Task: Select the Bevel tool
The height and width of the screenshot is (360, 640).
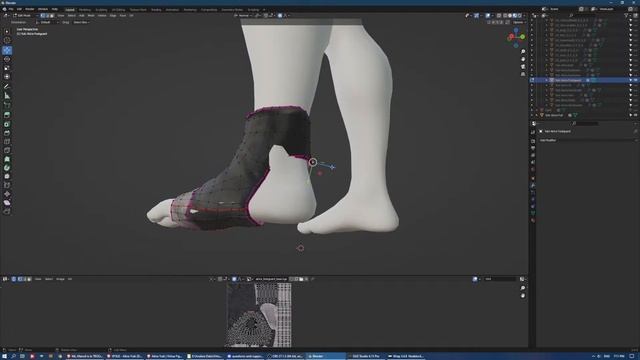Action: pyautogui.click(x=7, y=133)
